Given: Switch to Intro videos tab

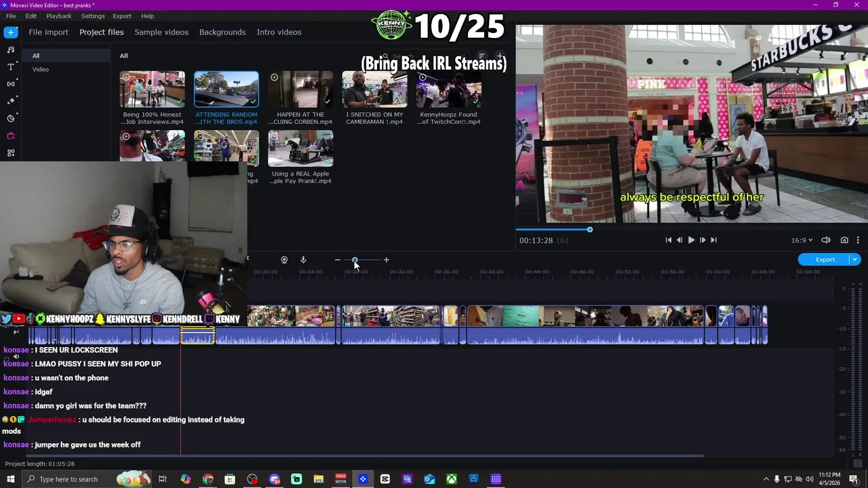Looking at the screenshot, I should (x=279, y=32).
